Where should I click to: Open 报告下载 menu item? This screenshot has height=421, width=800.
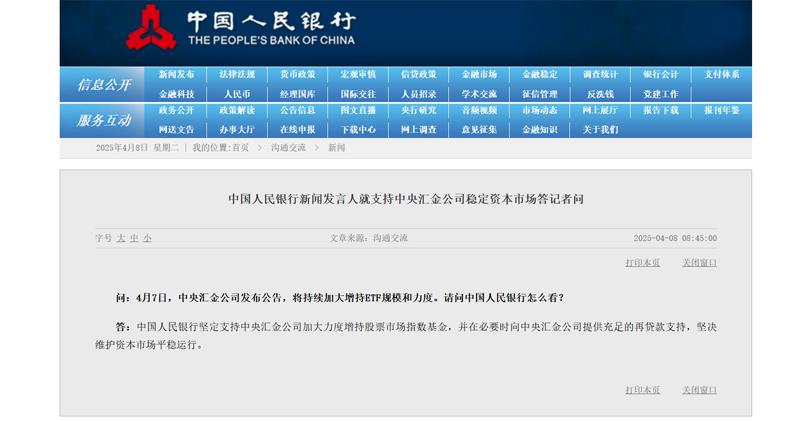[x=661, y=110]
